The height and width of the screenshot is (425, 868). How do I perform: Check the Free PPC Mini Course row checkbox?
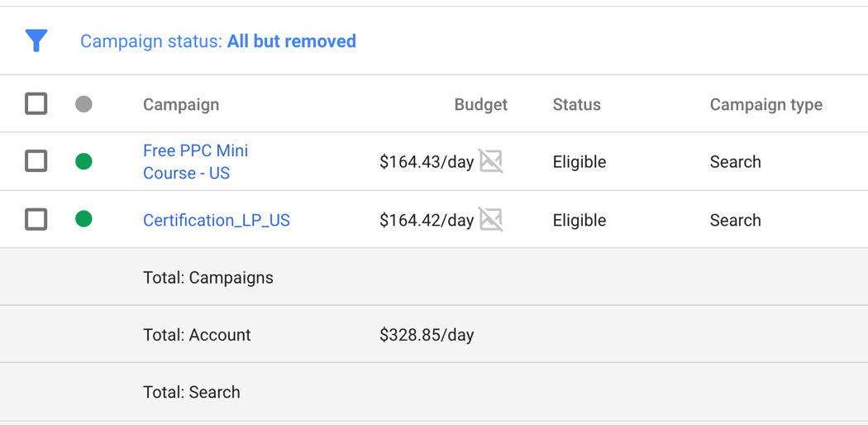[x=36, y=161]
